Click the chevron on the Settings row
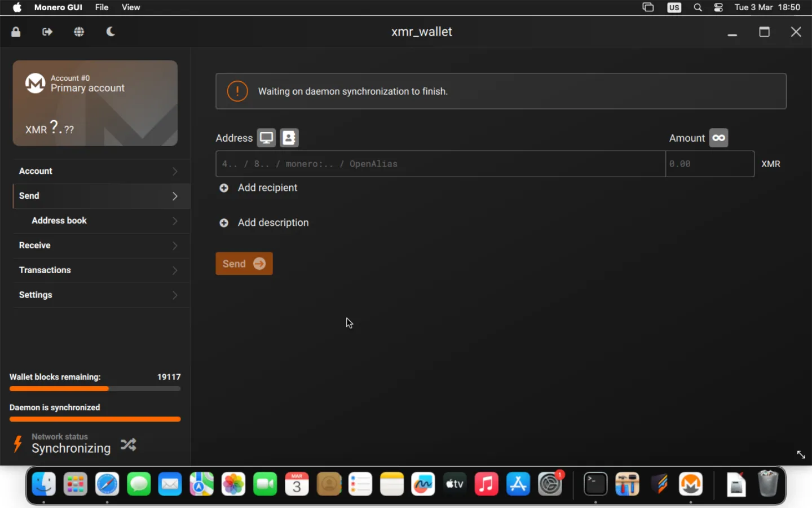This screenshot has height=508, width=812. (x=175, y=295)
